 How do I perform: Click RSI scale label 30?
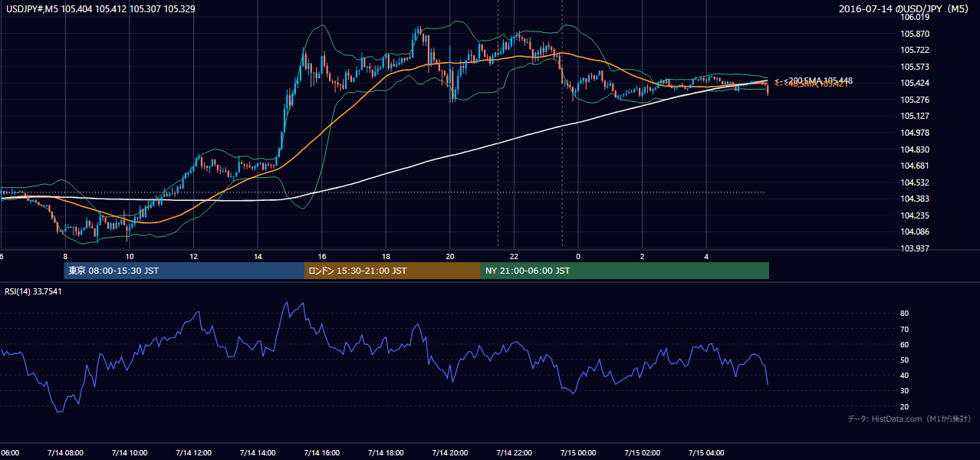point(905,391)
